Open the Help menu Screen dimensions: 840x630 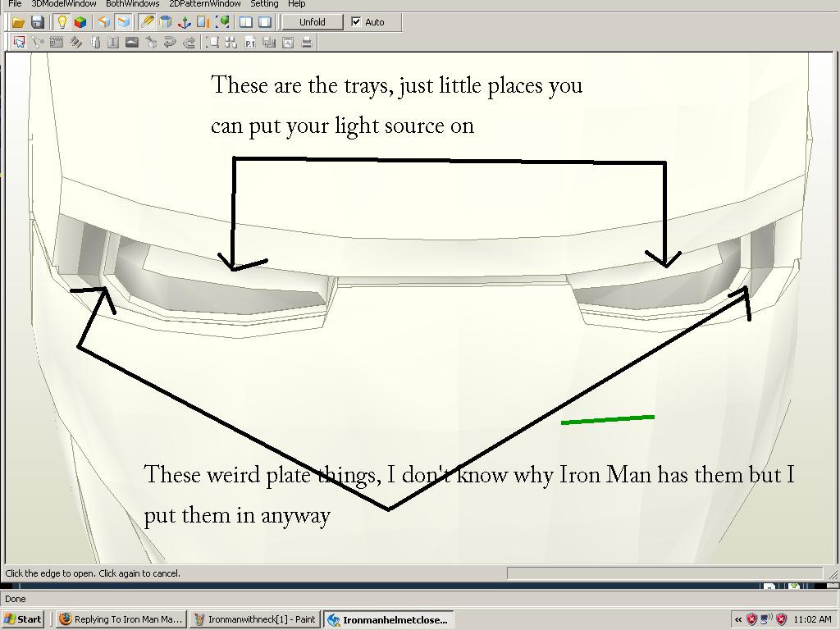click(297, 4)
